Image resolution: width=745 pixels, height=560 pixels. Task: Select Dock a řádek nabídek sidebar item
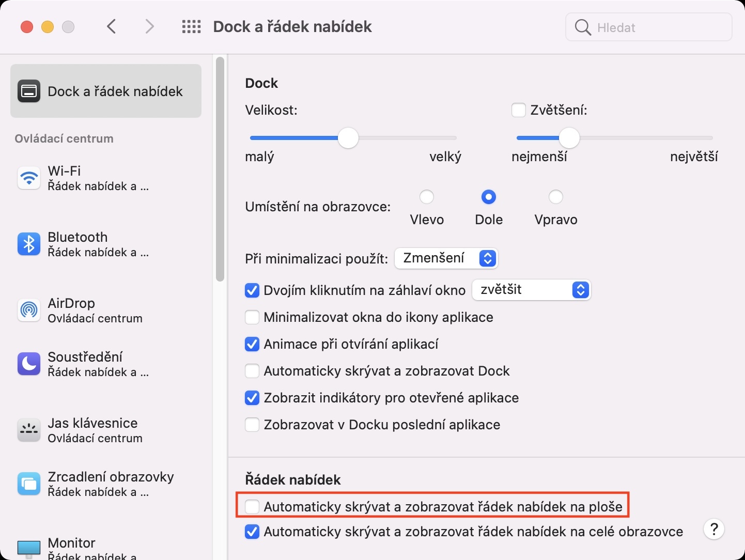106,91
